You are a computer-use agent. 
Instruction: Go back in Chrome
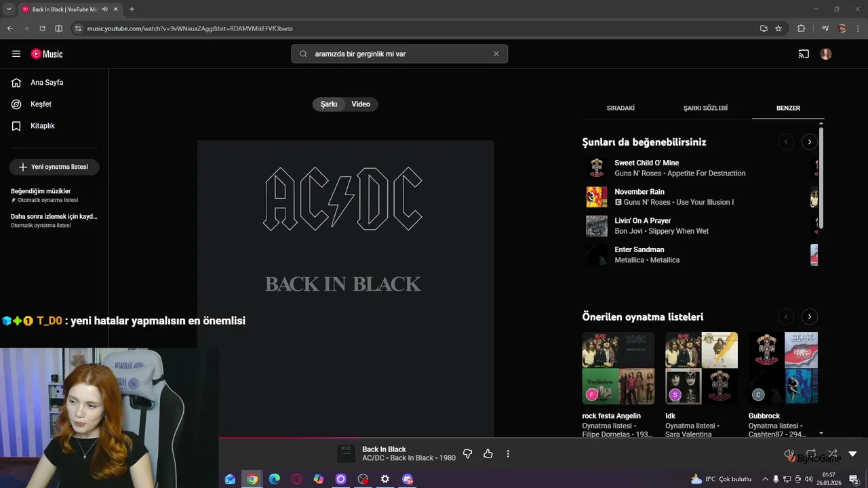pos(9,28)
